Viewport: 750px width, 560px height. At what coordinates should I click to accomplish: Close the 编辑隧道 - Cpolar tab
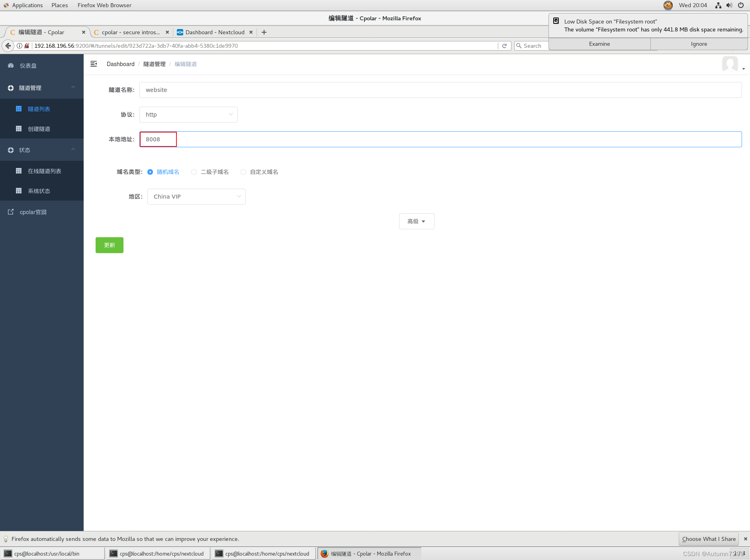click(x=84, y=32)
